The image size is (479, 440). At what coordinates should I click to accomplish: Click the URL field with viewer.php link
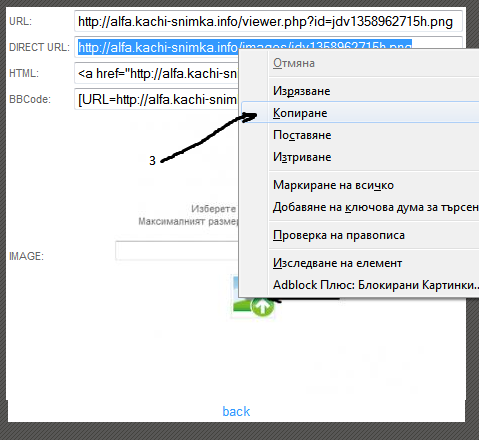(x=268, y=22)
